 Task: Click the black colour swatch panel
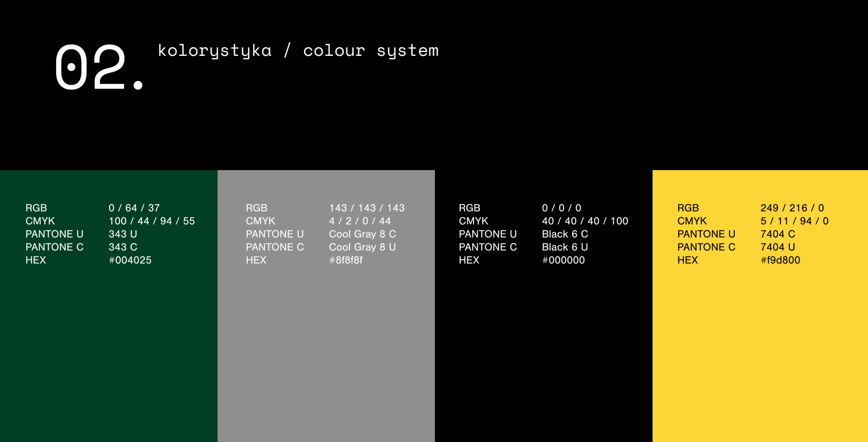pos(543,342)
